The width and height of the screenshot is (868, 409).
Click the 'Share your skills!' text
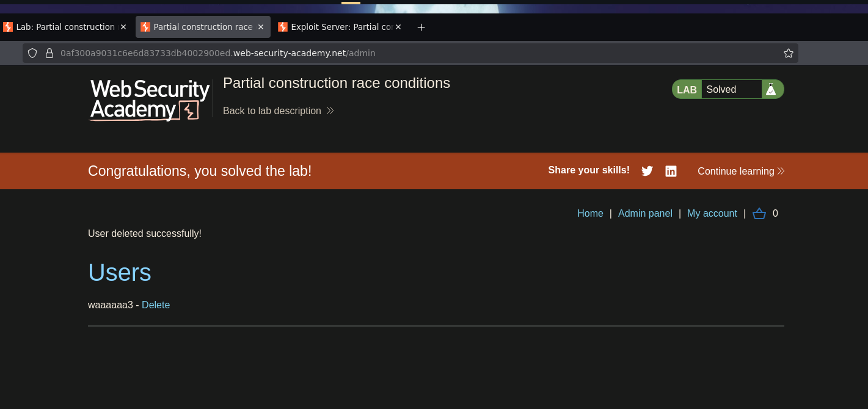tap(589, 170)
